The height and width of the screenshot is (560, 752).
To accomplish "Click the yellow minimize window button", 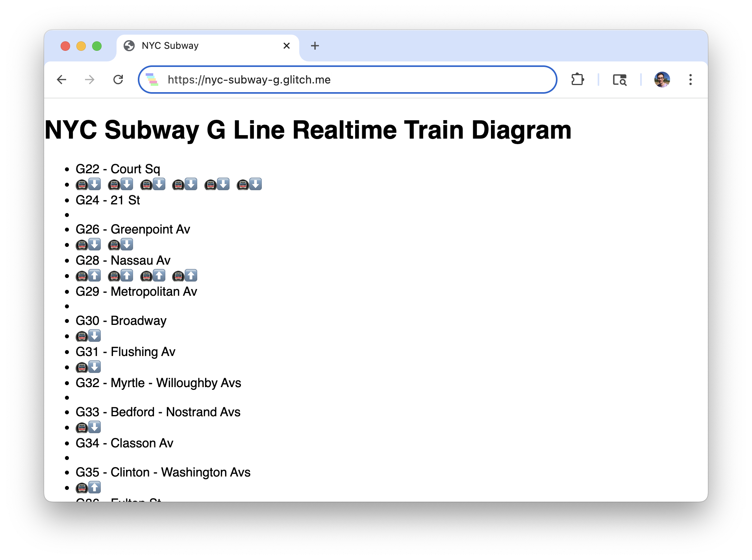I will 81,46.
